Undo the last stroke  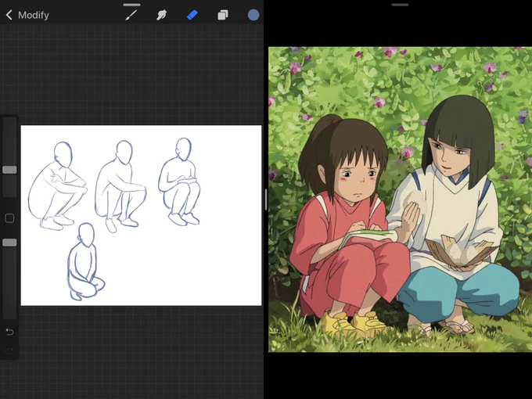pos(9,332)
